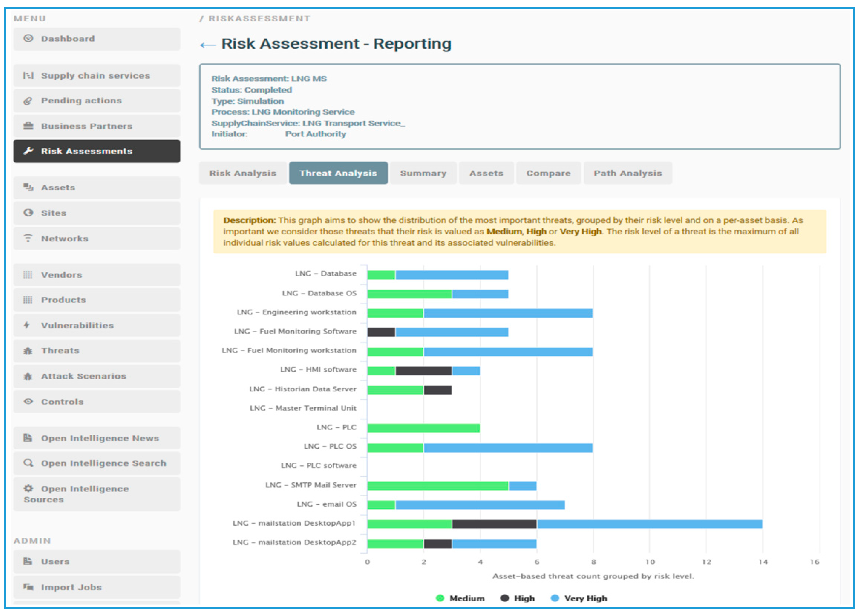Open the Path Analysis tab
This screenshot has height=616, width=861.
pos(627,173)
